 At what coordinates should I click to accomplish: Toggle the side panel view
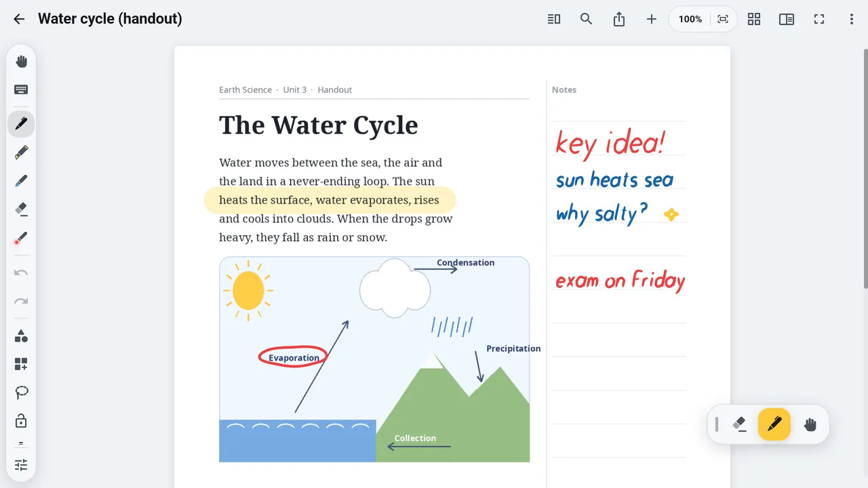787,19
